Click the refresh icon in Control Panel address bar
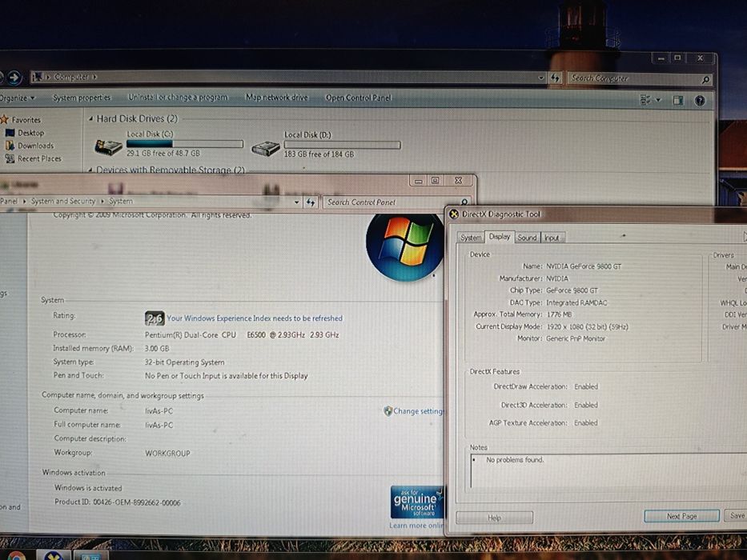The width and height of the screenshot is (747, 560). click(311, 202)
